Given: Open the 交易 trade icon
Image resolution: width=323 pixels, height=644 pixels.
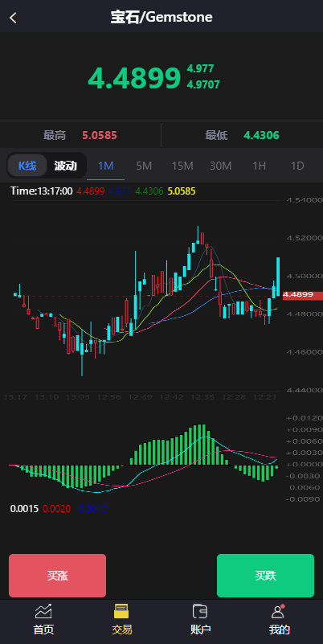Looking at the screenshot, I should pyautogui.click(x=121, y=612).
